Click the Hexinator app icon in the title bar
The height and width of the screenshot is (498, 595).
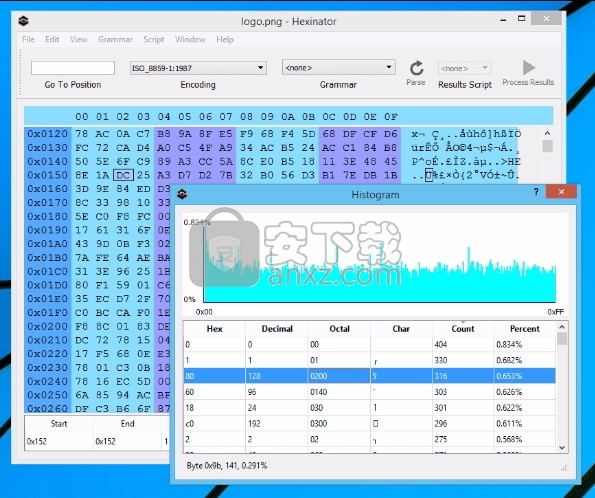pos(24,21)
